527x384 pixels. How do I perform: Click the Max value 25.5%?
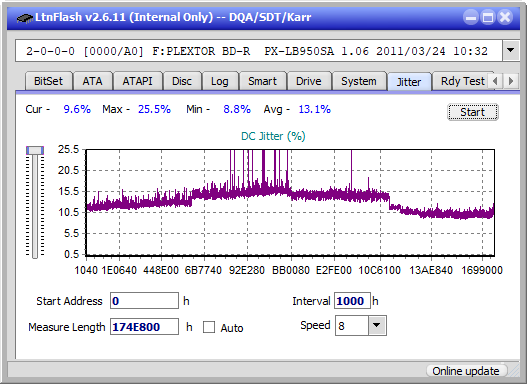154,109
